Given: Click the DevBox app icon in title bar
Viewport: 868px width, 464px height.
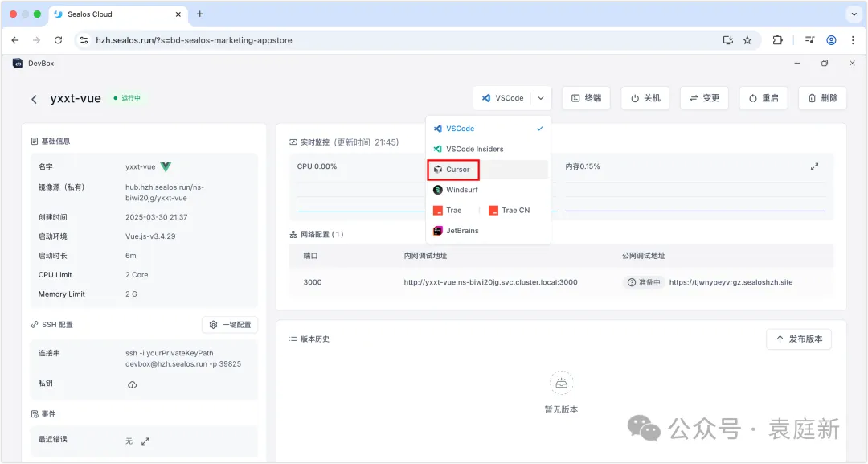Looking at the screenshot, I should pos(18,63).
